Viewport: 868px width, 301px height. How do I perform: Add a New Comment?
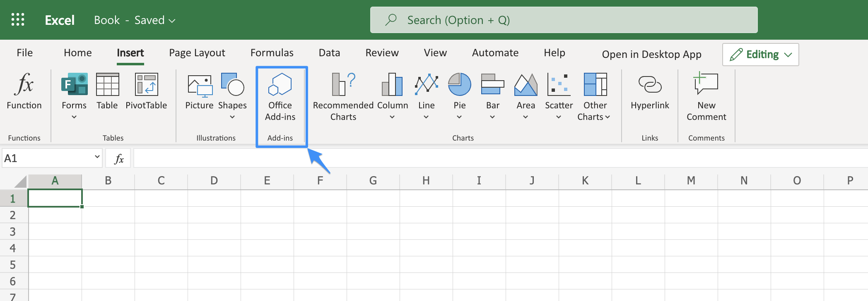tap(706, 84)
